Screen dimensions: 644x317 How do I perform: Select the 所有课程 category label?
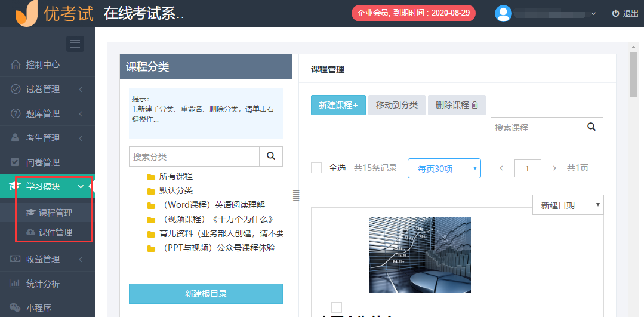pos(176,177)
